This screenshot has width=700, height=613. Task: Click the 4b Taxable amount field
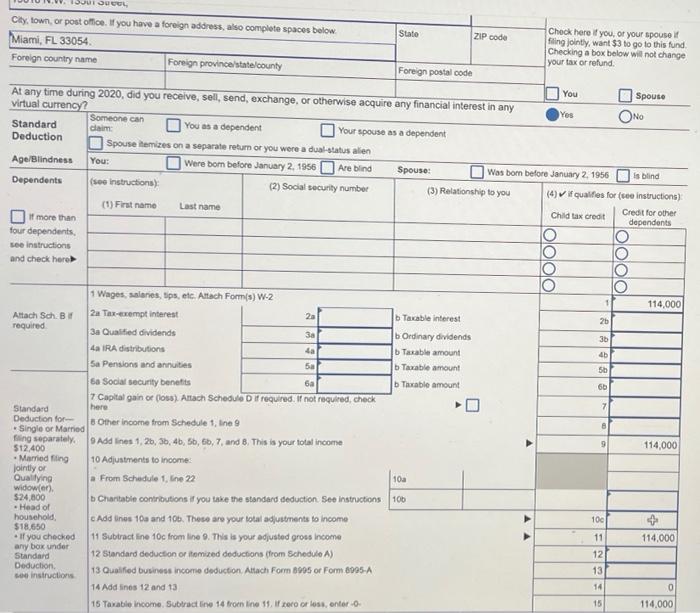pyautogui.click(x=646, y=356)
